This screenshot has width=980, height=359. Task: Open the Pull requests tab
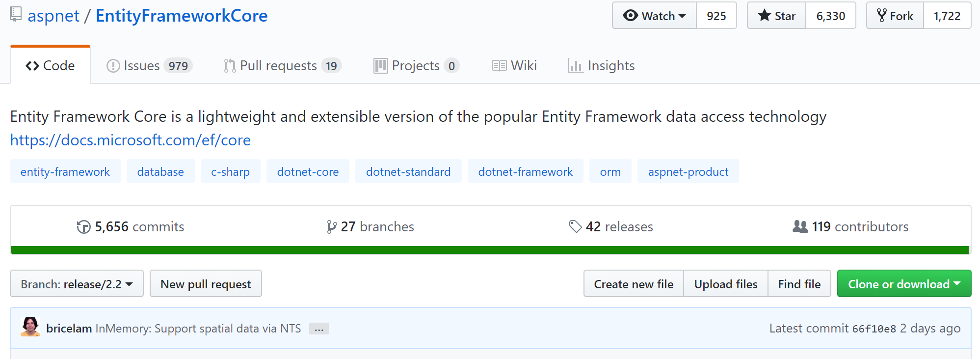point(283,66)
